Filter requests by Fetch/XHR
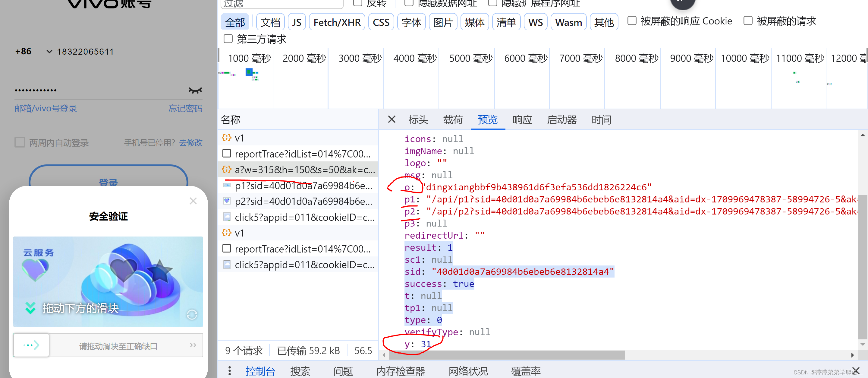Image resolution: width=868 pixels, height=378 pixels. 337,22
